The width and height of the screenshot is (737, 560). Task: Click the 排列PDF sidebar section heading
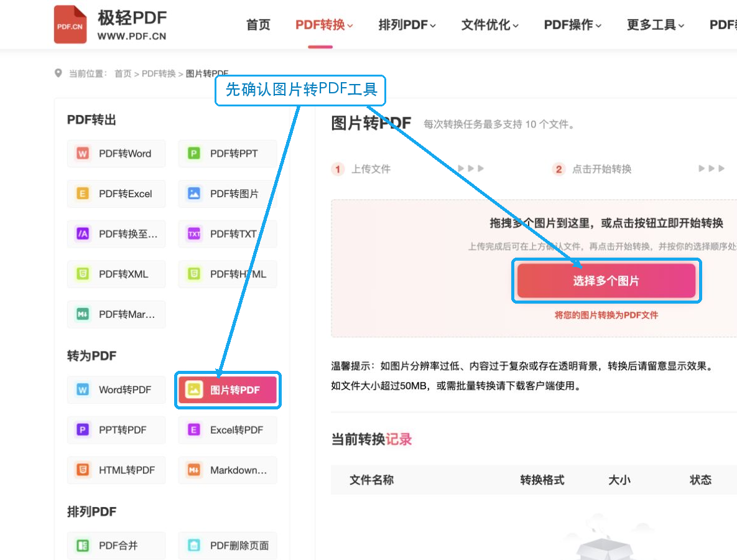[x=91, y=511]
